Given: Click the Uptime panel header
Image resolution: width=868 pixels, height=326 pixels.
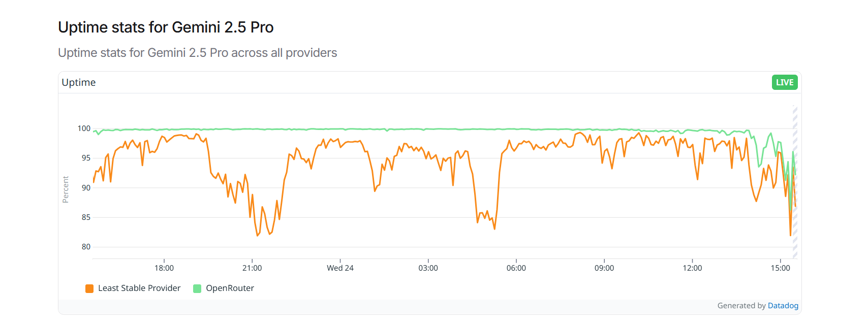Looking at the screenshot, I should [79, 82].
